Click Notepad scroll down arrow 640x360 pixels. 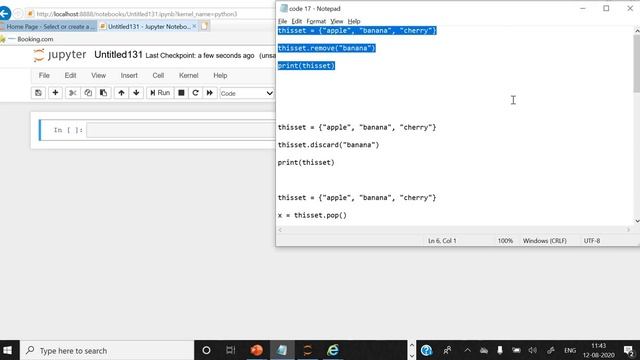pos(637,221)
